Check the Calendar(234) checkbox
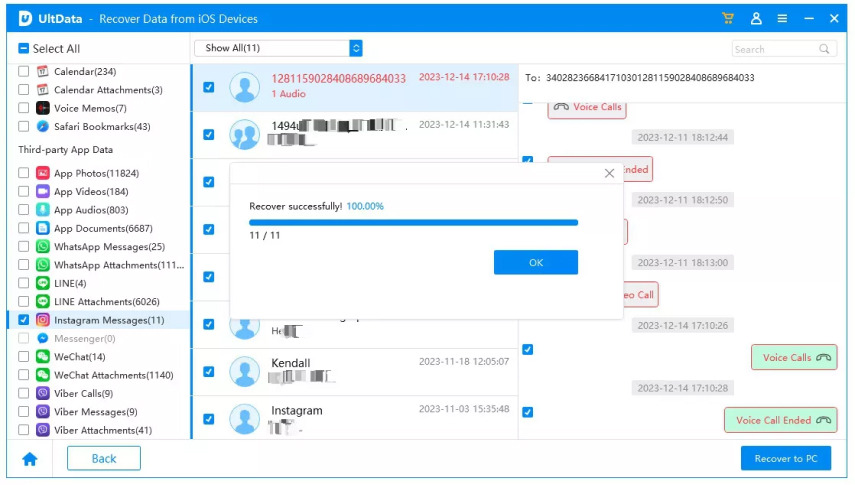 [23, 71]
